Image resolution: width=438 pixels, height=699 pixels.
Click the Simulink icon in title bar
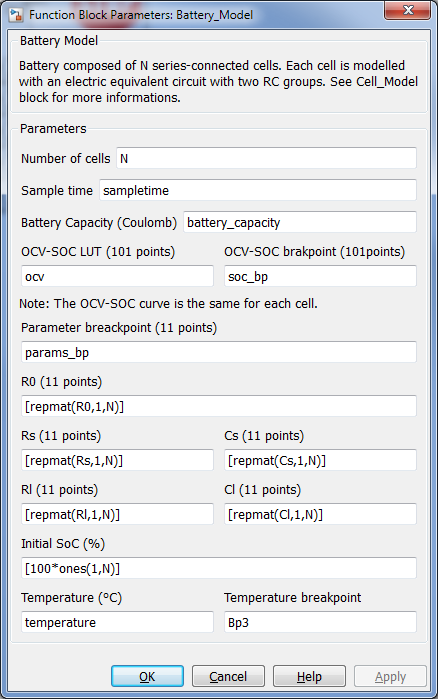pos(16,15)
